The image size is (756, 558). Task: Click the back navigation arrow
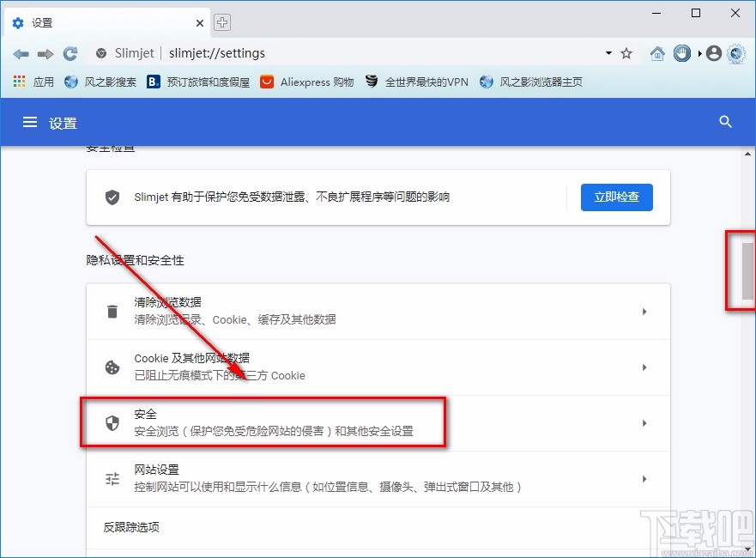point(21,53)
